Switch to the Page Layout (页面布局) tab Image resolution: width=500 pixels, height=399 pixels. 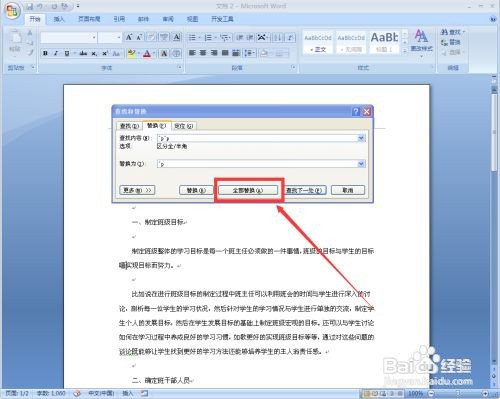[89, 19]
